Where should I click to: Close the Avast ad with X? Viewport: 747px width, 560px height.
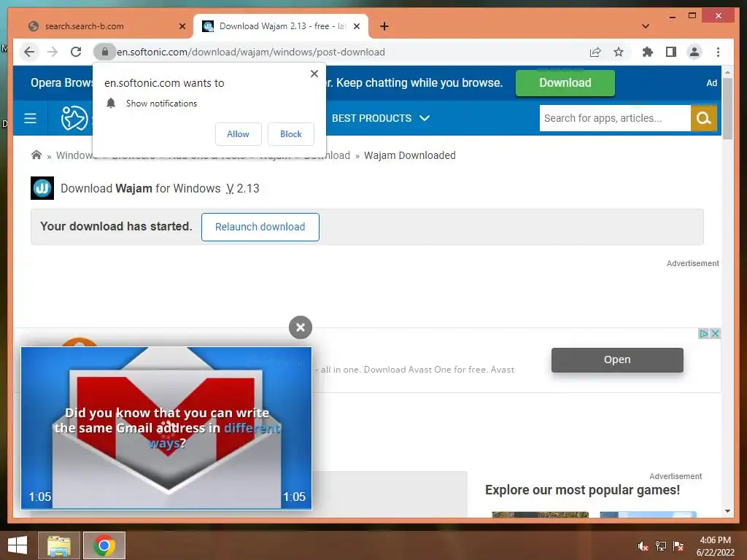715,333
